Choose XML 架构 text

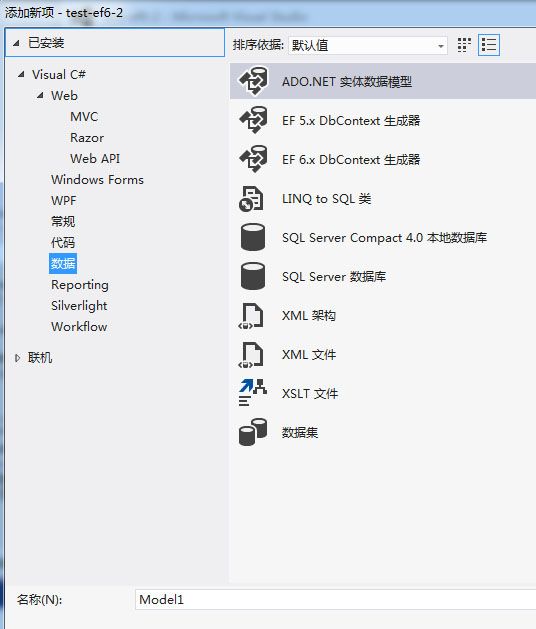309,315
